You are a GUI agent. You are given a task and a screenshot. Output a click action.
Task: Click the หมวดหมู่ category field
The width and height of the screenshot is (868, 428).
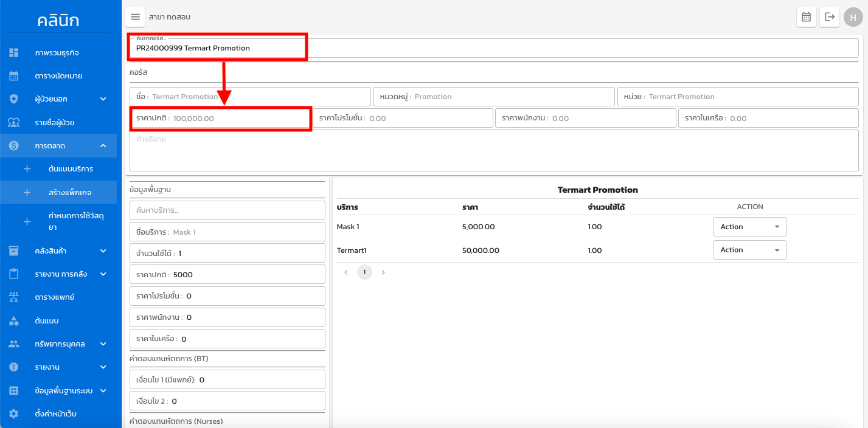point(494,97)
